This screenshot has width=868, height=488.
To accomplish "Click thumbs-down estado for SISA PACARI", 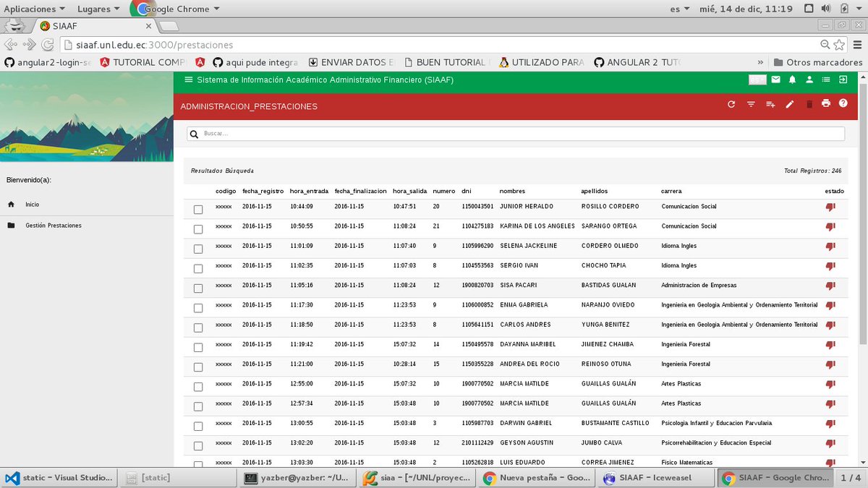I will (830, 286).
